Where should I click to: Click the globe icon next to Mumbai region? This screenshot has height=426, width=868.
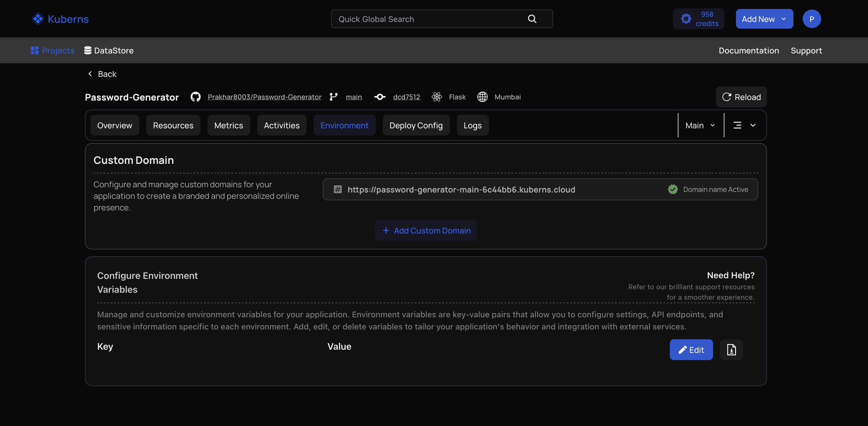482,97
